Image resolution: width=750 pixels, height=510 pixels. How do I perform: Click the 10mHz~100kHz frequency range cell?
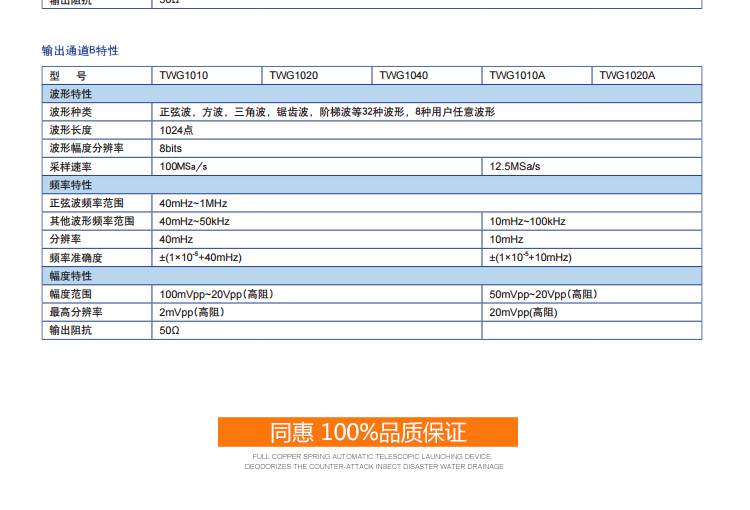coord(527,221)
